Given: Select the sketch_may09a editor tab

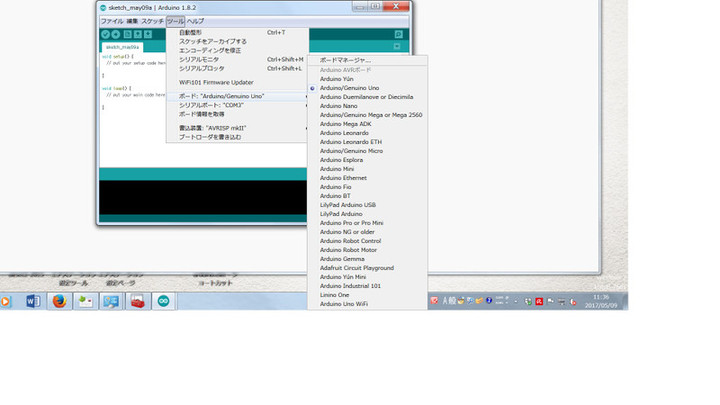Looking at the screenshot, I should point(122,47).
